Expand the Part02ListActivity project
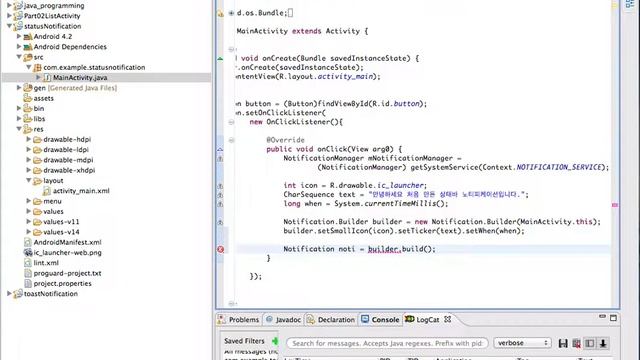The width and height of the screenshot is (640, 360). [x=9, y=16]
